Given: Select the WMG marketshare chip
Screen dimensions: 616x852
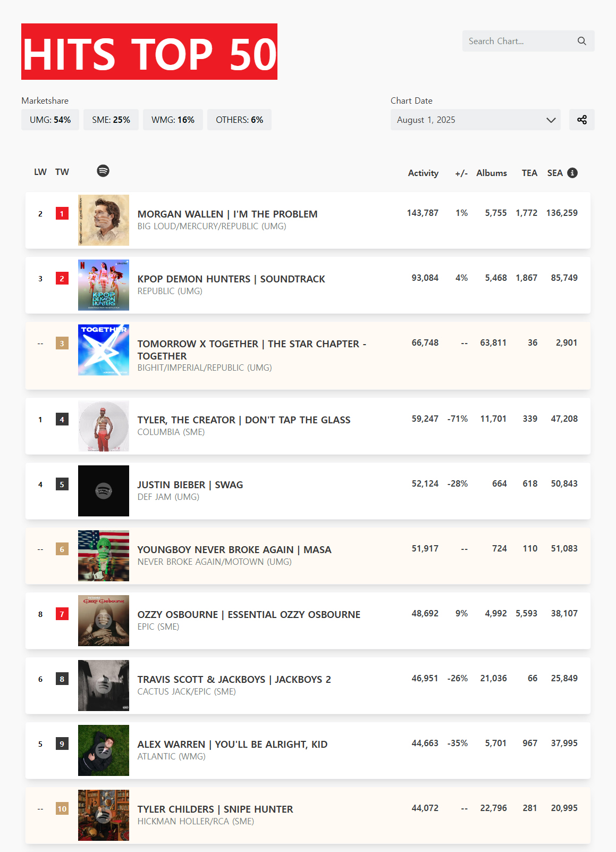Looking at the screenshot, I should (173, 120).
